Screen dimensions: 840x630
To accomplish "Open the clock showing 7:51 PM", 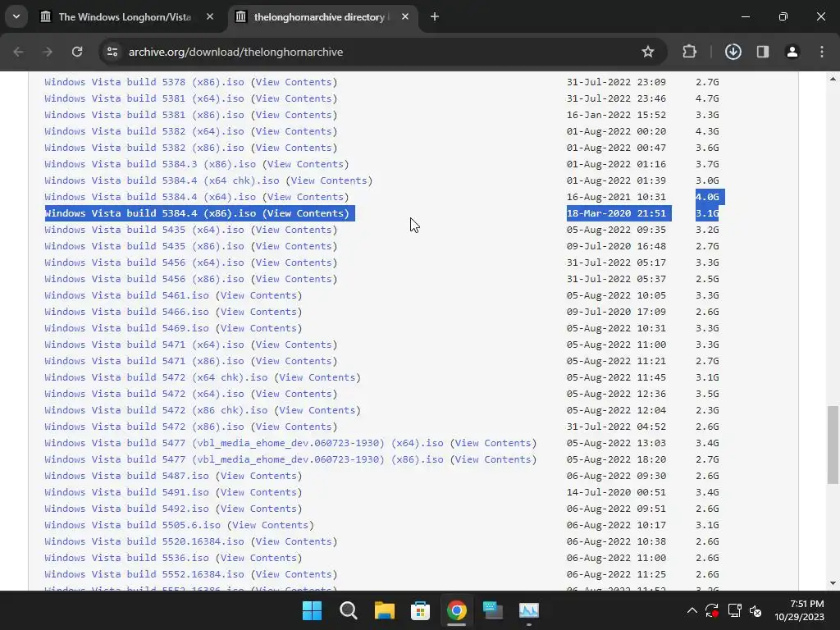I will [799, 610].
